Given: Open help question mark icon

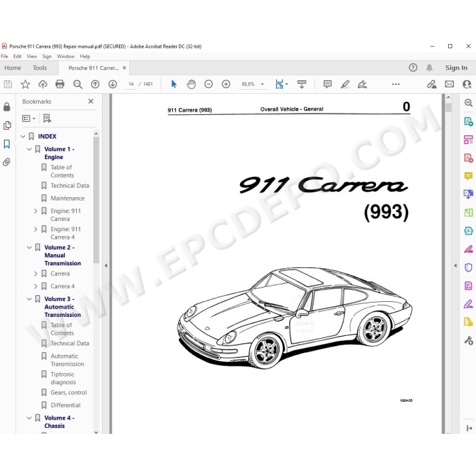Looking at the screenshot, I should point(413,67).
